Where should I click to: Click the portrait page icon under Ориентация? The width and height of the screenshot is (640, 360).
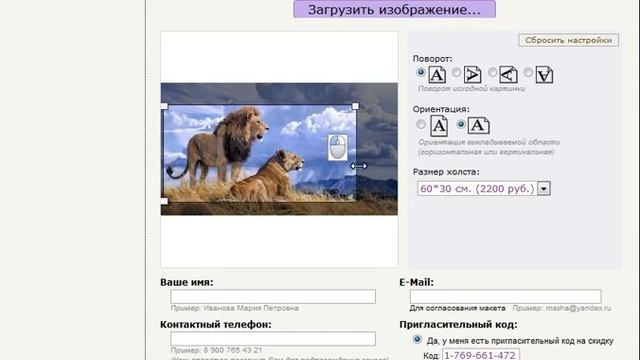[439, 126]
